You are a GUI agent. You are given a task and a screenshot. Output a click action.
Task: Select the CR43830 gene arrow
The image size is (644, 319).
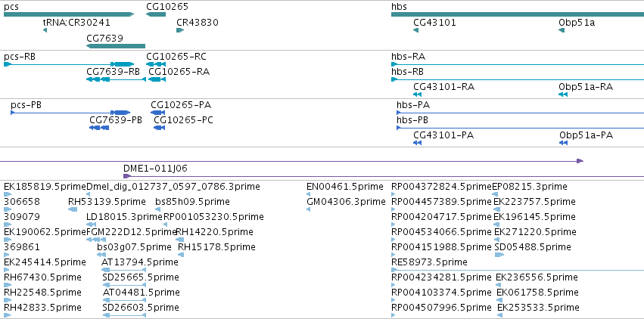(180, 30)
